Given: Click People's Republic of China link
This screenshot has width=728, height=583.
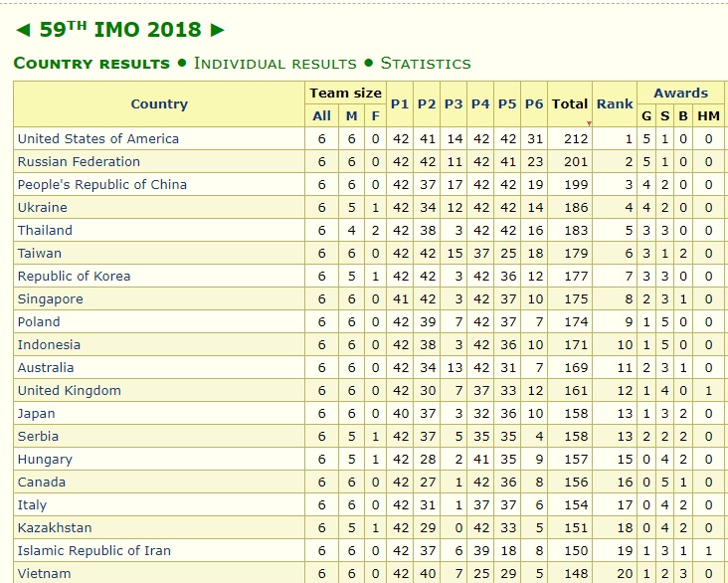Looking at the screenshot, I should [x=101, y=185].
